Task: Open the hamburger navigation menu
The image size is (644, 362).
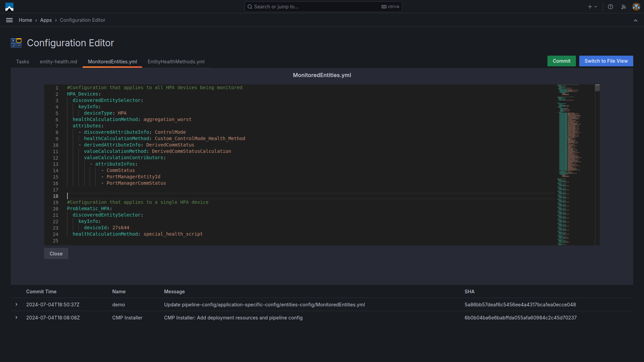Action: point(9,20)
